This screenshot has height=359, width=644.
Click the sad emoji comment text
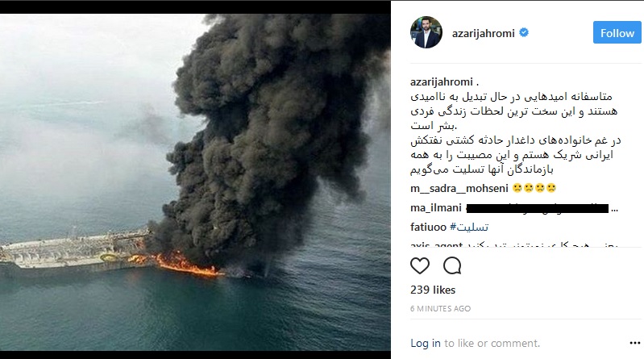pyautogui.click(x=534, y=188)
